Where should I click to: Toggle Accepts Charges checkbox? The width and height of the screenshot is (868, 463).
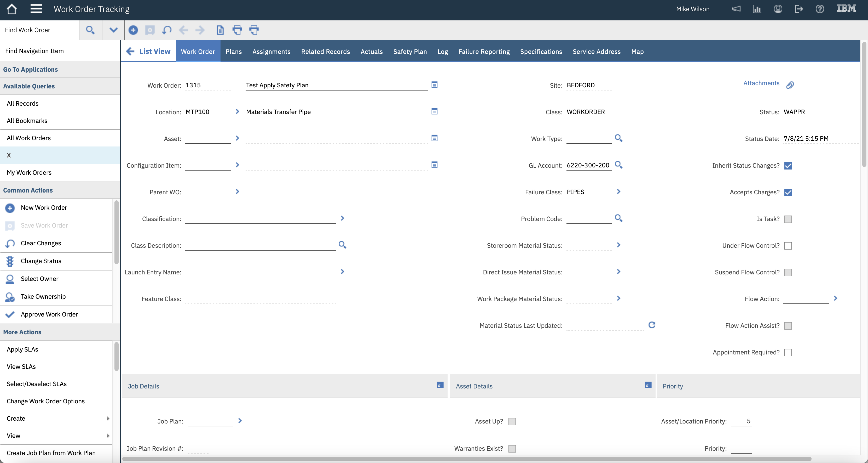click(x=788, y=192)
